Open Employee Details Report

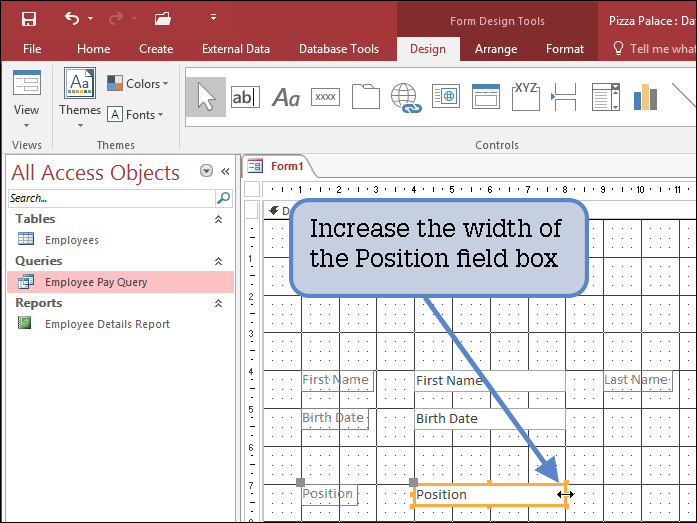[x=107, y=324]
